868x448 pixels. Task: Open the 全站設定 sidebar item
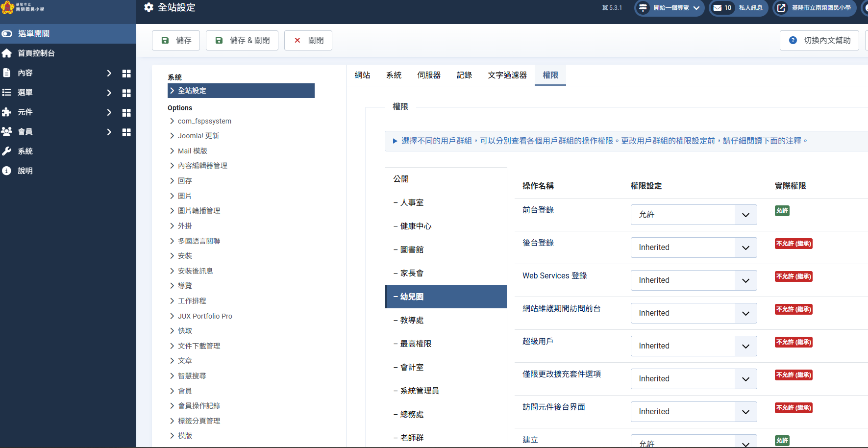pyautogui.click(x=241, y=91)
